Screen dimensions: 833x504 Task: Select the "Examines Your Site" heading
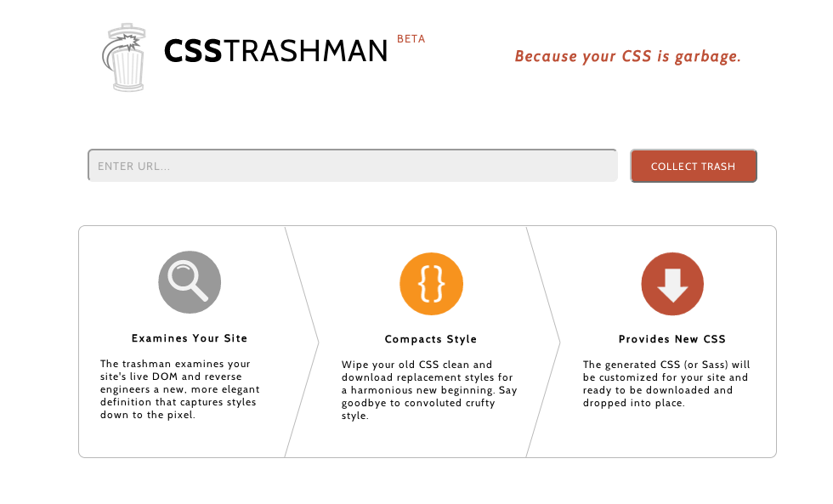pos(190,338)
